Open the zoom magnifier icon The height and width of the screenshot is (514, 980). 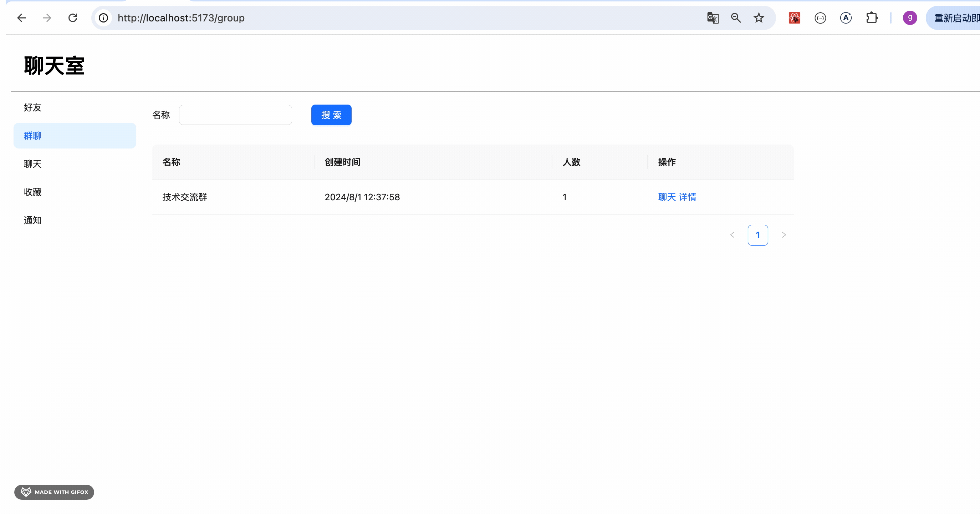736,18
